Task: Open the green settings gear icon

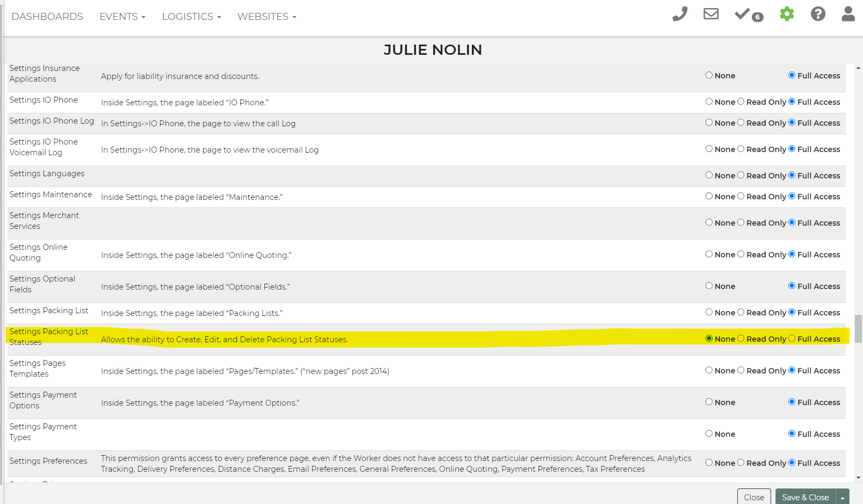Action: point(787,14)
